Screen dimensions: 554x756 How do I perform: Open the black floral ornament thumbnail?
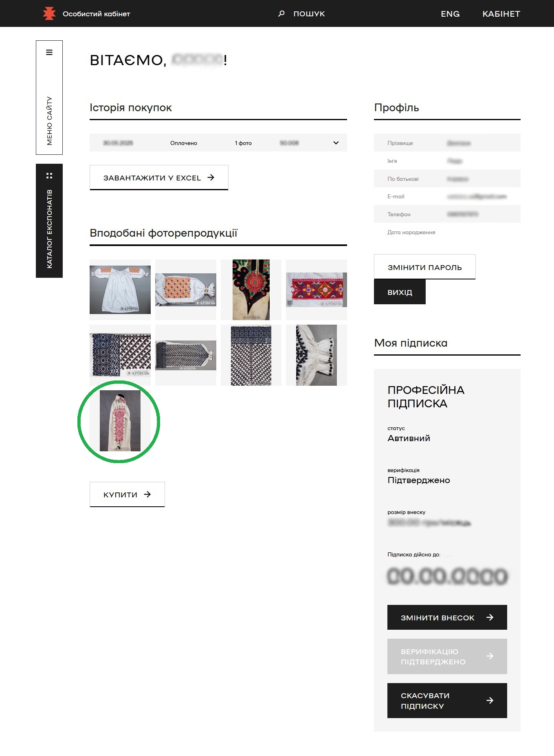tap(251, 290)
